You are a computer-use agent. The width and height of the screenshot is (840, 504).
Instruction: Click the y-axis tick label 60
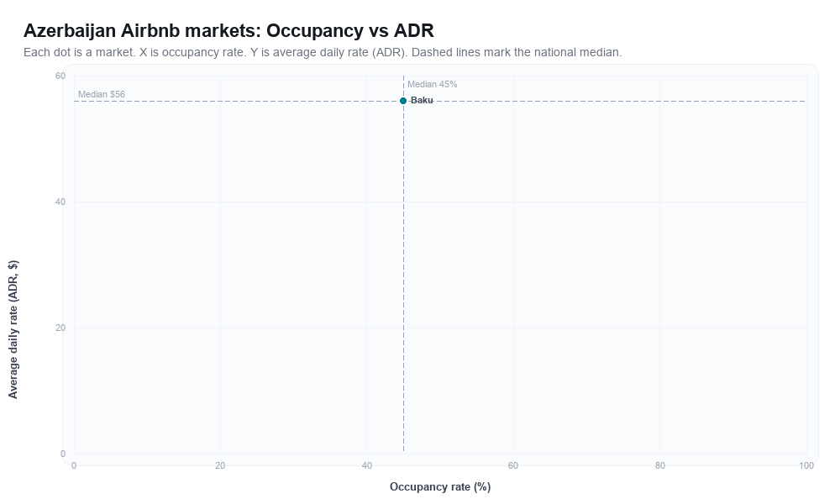click(x=60, y=76)
